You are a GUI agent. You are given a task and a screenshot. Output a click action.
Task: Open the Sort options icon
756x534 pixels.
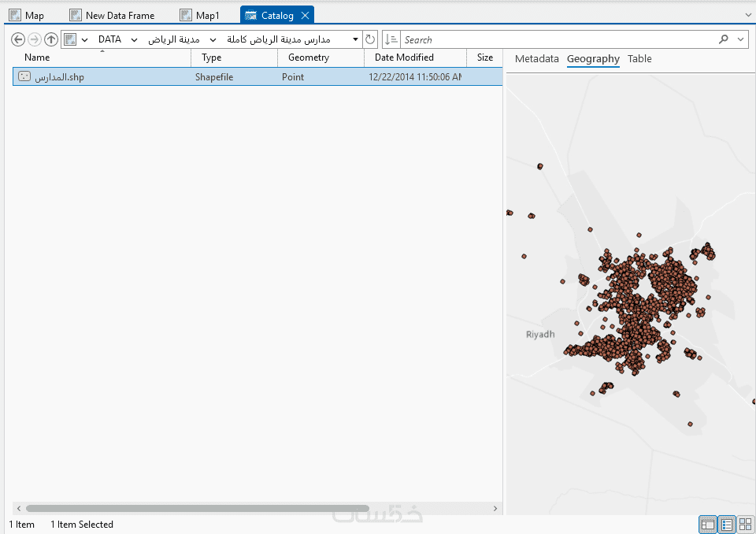coord(391,39)
